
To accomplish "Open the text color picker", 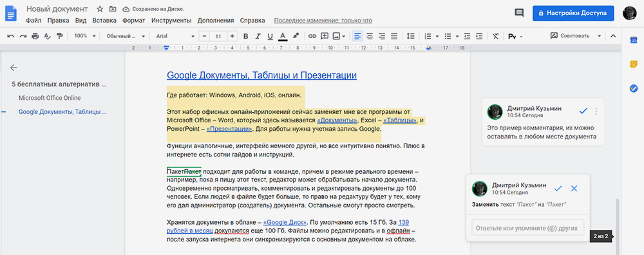I will [282, 37].
